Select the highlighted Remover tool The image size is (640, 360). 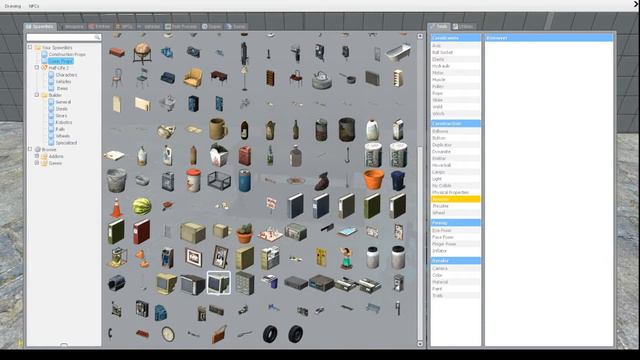tap(456, 199)
